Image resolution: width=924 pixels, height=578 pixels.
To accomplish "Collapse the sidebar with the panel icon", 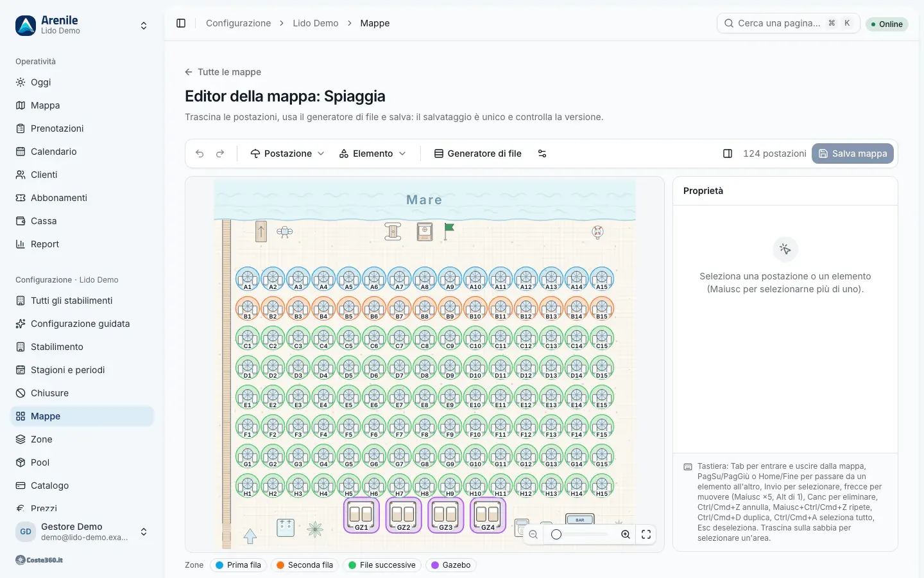I will click(x=181, y=23).
